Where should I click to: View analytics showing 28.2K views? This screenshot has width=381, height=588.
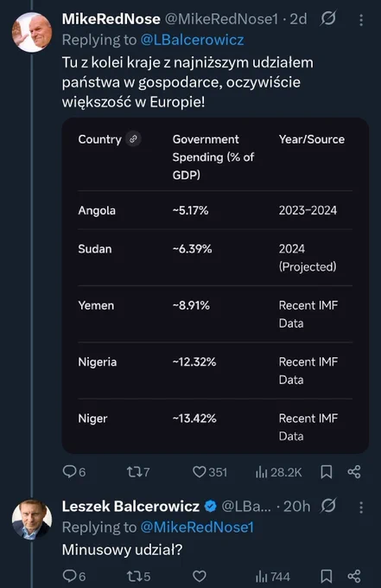(x=278, y=472)
